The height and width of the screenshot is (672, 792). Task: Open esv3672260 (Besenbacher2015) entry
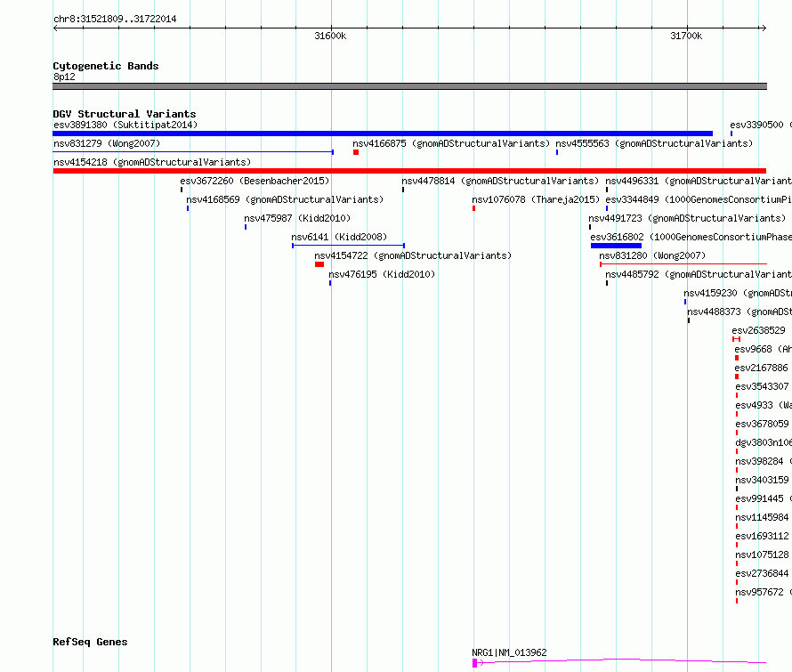coord(255,181)
